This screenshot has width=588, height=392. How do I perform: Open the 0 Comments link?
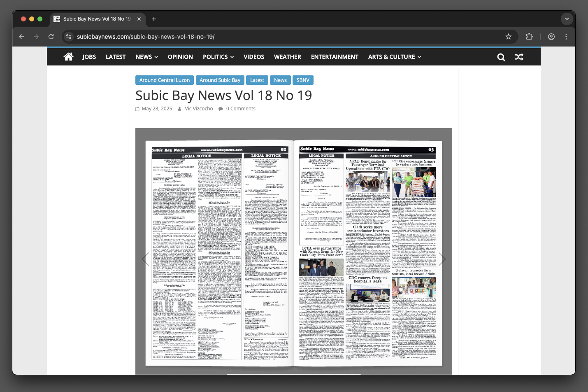point(241,109)
